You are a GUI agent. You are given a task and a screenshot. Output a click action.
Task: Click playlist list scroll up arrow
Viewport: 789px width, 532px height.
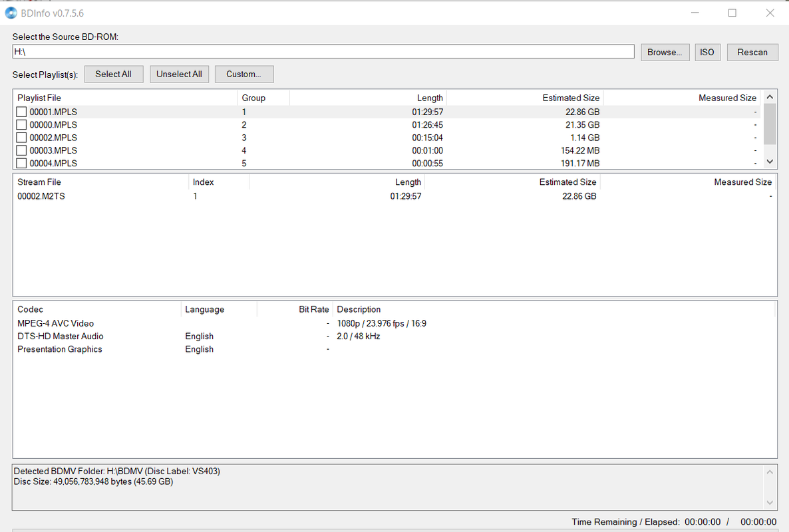[770, 96]
